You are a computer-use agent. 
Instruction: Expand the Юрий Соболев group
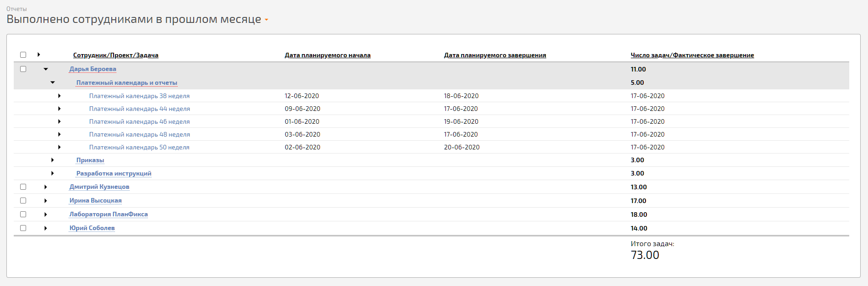[x=46, y=228]
